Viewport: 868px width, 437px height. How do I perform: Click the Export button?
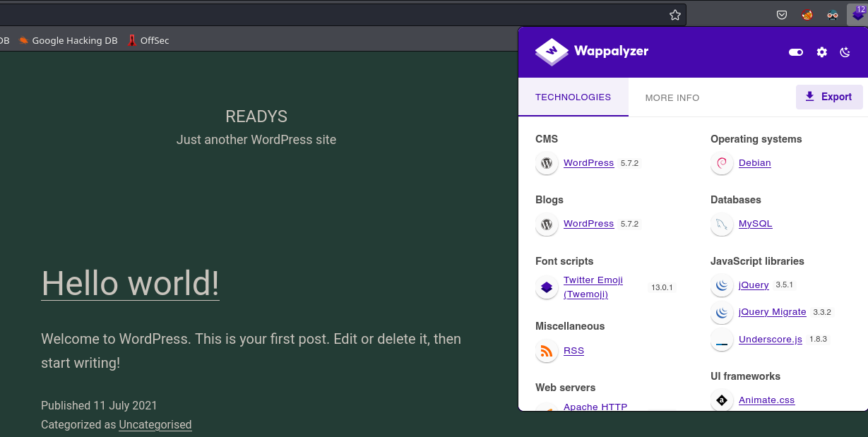click(829, 97)
